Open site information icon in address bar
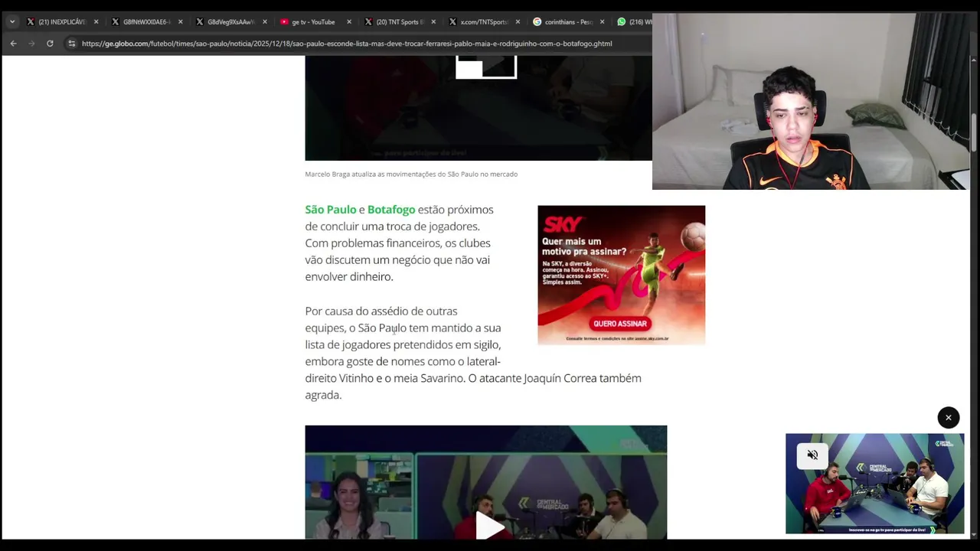The height and width of the screenshot is (551, 980). click(x=71, y=44)
